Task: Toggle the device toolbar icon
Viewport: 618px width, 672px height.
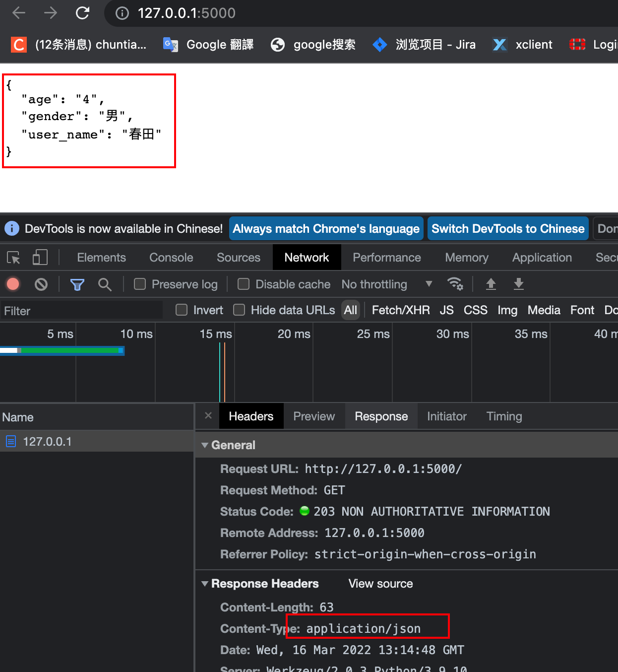Action: coord(40,258)
